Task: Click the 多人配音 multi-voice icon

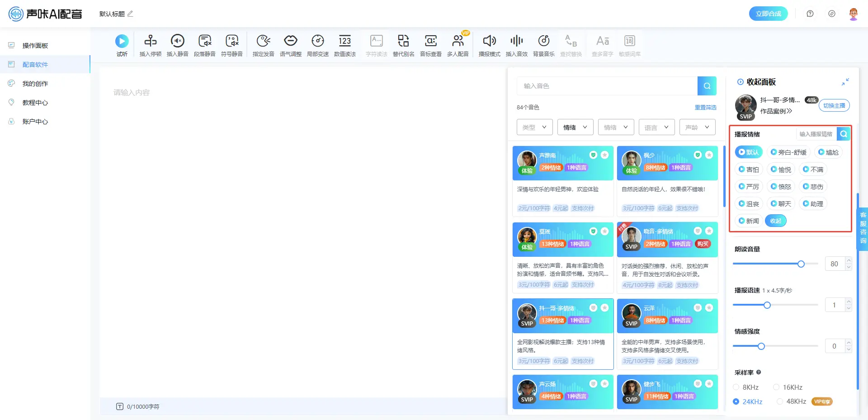Action: click(x=458, y=42)
